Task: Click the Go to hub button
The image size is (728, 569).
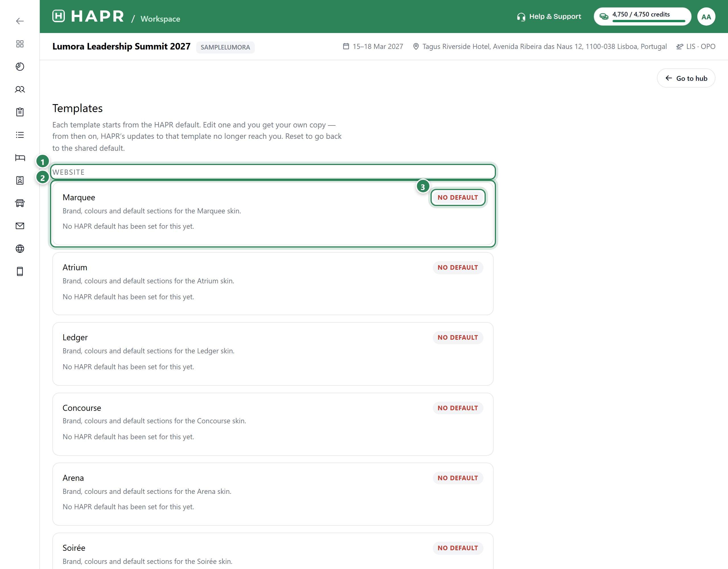Action: pyautogui.click(x=686, y=78)
